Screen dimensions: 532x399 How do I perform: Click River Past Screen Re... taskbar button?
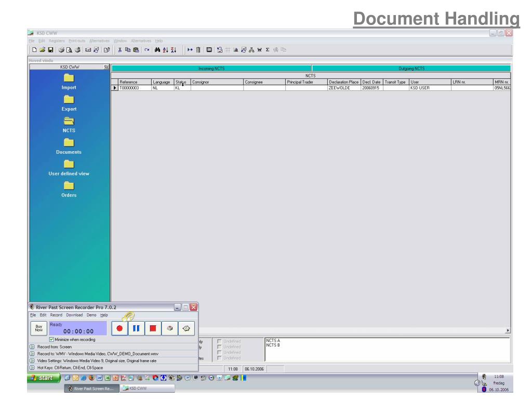(91, 389)
